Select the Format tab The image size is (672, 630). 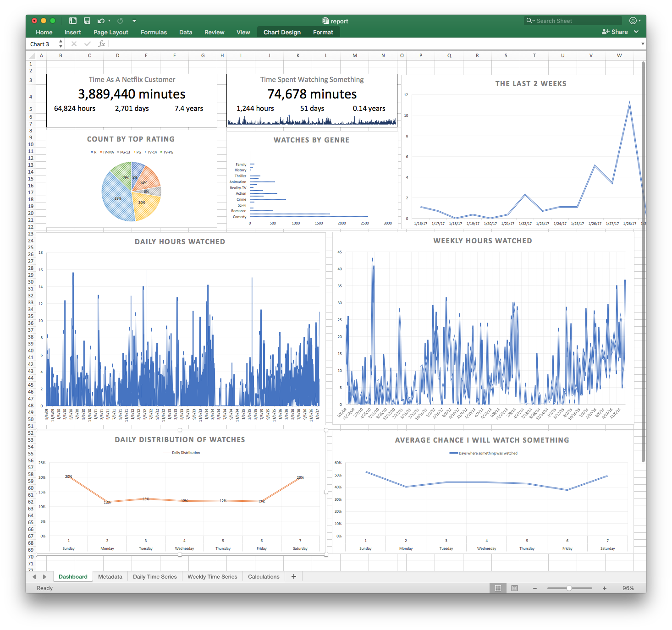[323, 32]
